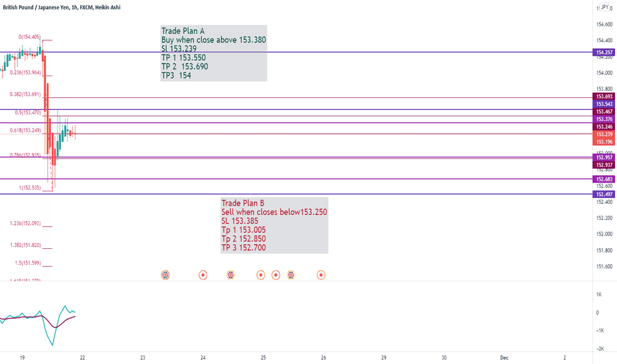Click the Japan flag event icon just after date 25
617x364 pixels.
click(x=276, y=275)
